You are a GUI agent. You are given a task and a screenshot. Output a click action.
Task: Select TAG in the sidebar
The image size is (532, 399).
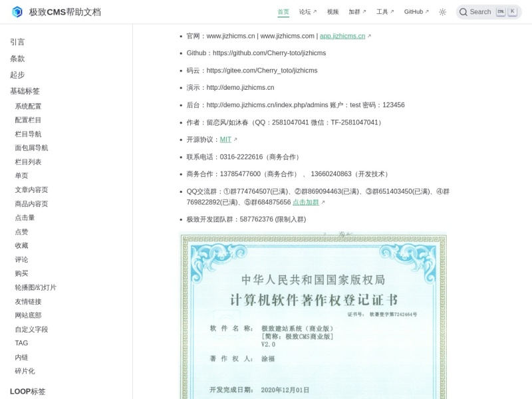[21, 343]
